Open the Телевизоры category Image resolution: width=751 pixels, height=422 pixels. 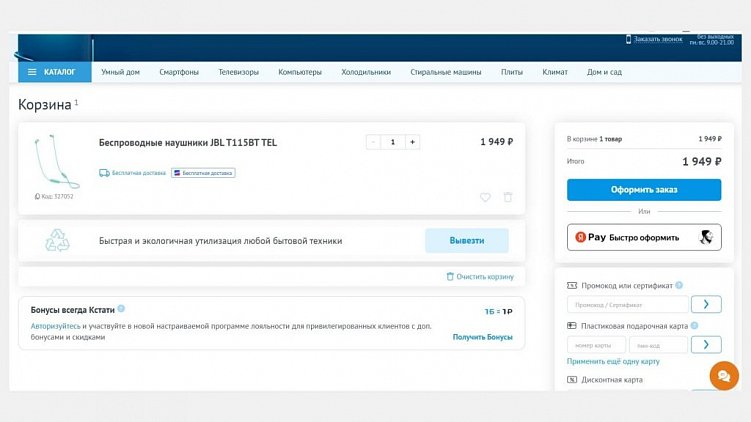pyautogui.click(x=239, y=72)
